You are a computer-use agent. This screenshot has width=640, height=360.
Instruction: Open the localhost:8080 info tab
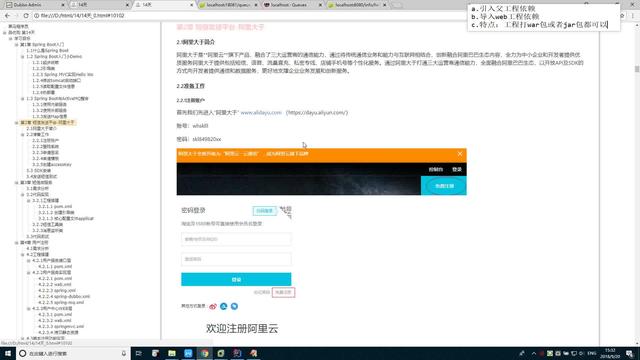coord(357,5)
